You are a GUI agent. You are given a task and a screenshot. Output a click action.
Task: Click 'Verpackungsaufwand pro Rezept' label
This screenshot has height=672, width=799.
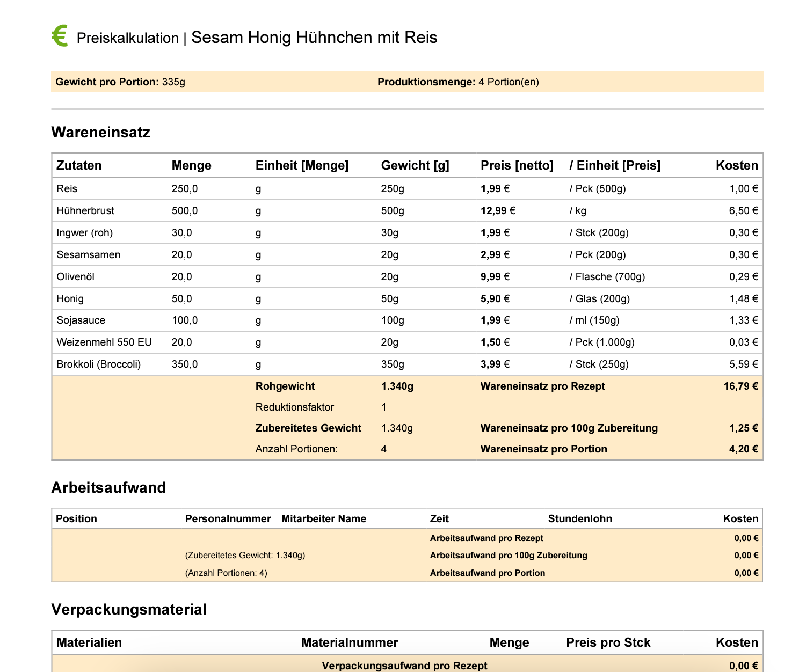(x=404, y=666)
